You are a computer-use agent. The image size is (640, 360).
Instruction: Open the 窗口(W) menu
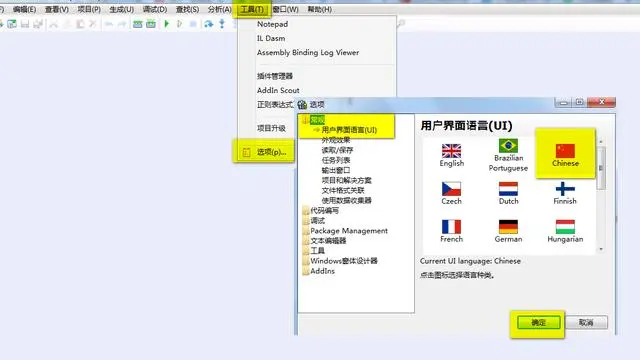285,9
